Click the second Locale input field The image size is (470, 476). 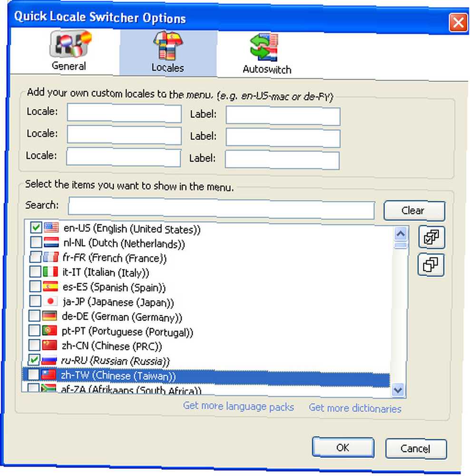[x=124, y=135]
